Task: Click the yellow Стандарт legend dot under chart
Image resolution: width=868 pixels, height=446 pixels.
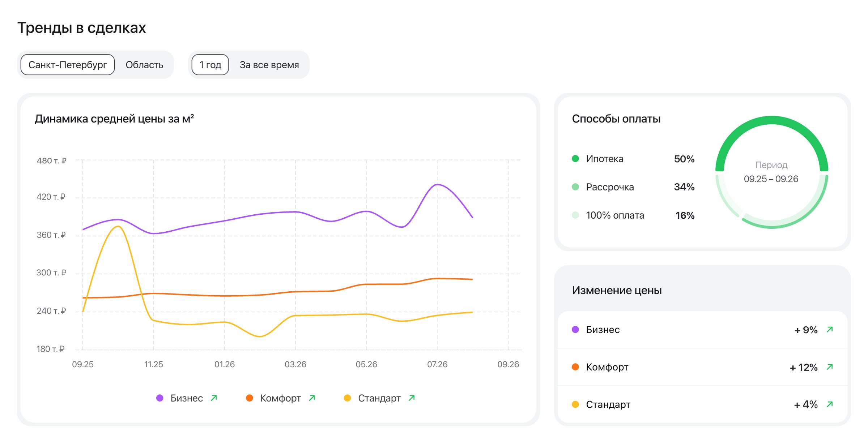Action: [347, 398]
